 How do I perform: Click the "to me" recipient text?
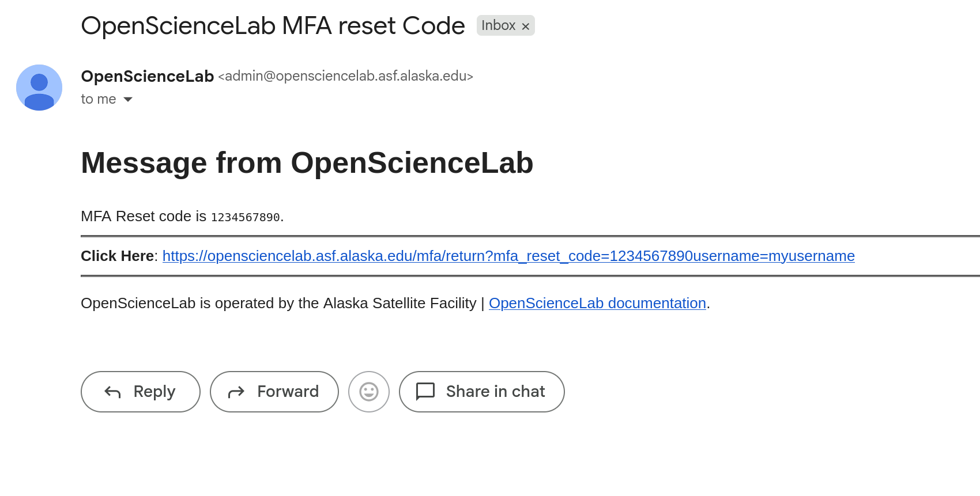[99, 99]
